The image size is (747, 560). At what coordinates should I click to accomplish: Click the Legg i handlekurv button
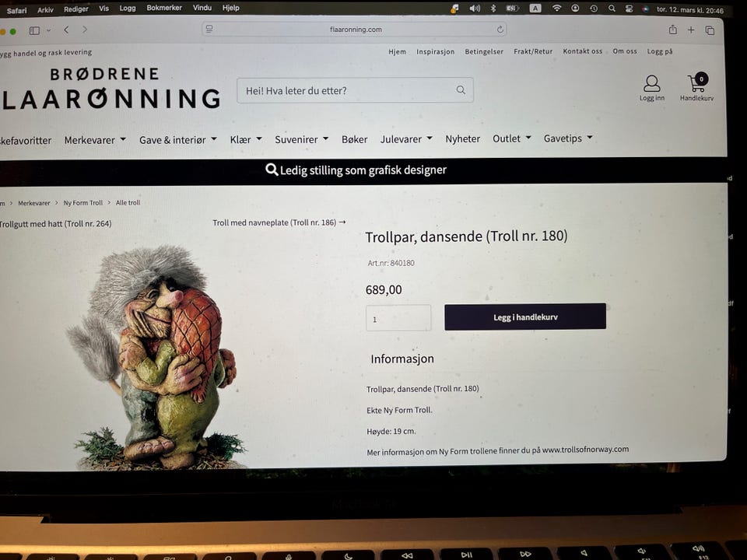pos(525,317)
